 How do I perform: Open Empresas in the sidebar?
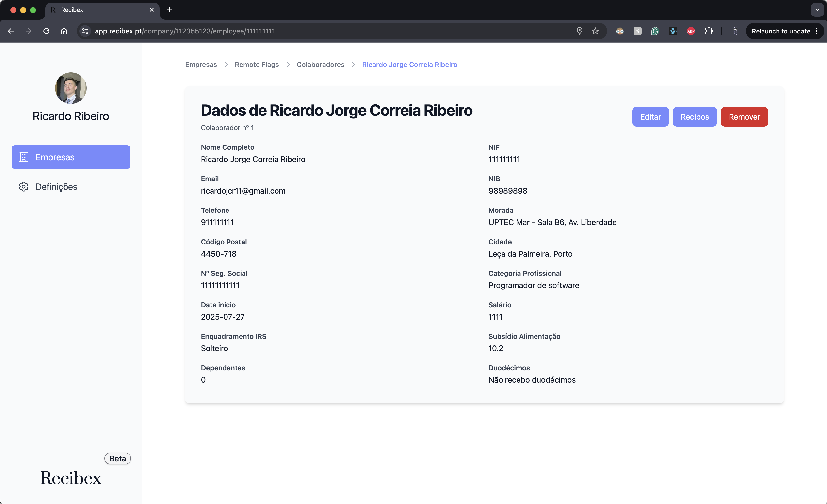tap(71, 157)
